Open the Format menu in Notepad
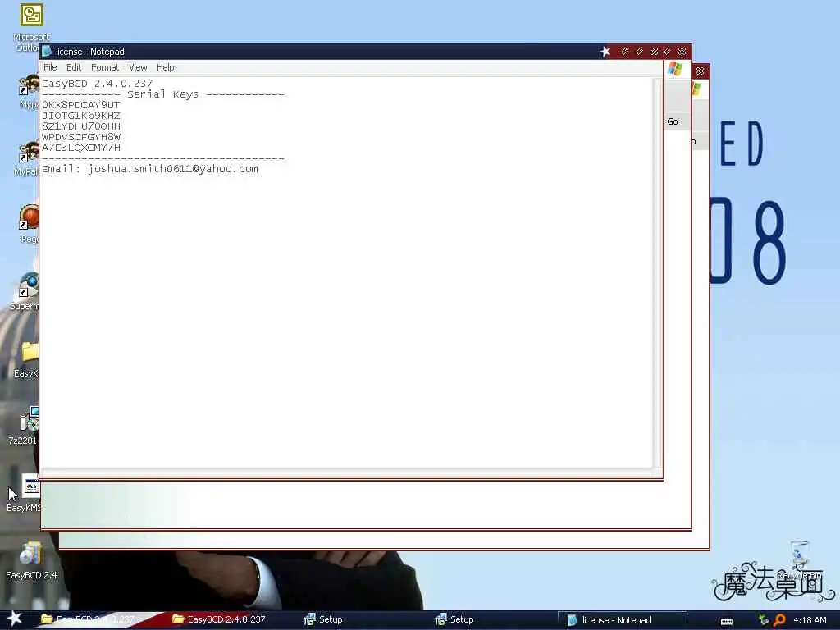 104,67
